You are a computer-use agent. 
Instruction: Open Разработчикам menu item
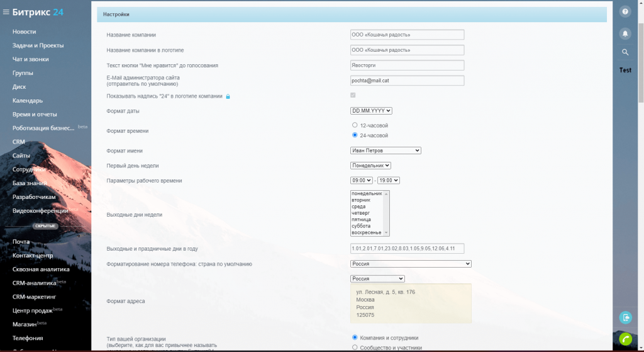coord(34,197)
